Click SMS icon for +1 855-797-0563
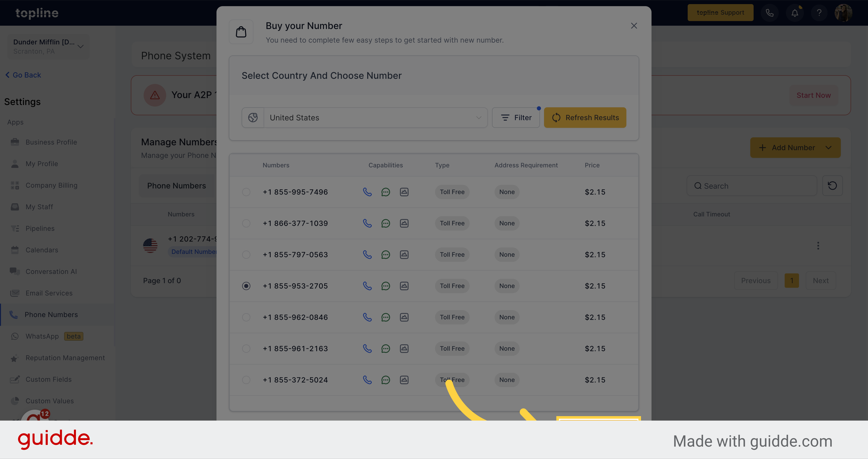The image size is (868, 459). click(386, 255)
